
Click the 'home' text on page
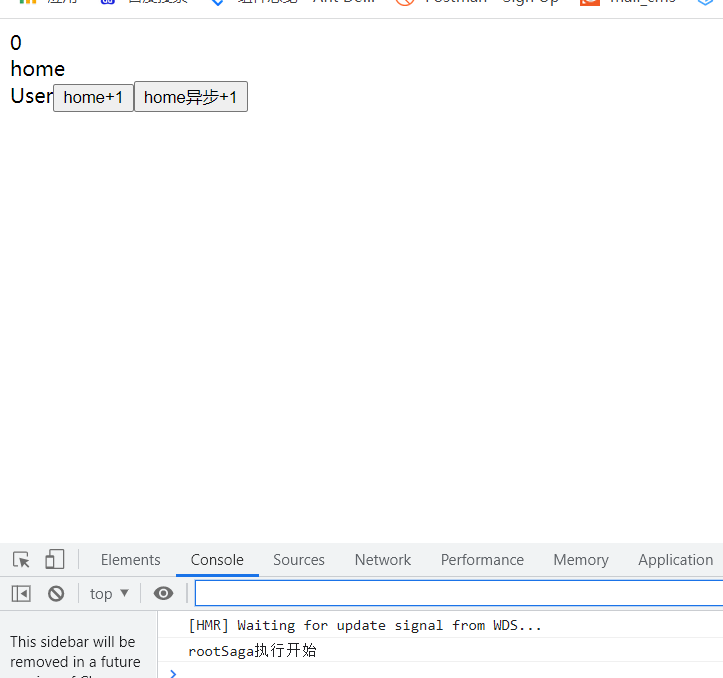click(38, 69)
